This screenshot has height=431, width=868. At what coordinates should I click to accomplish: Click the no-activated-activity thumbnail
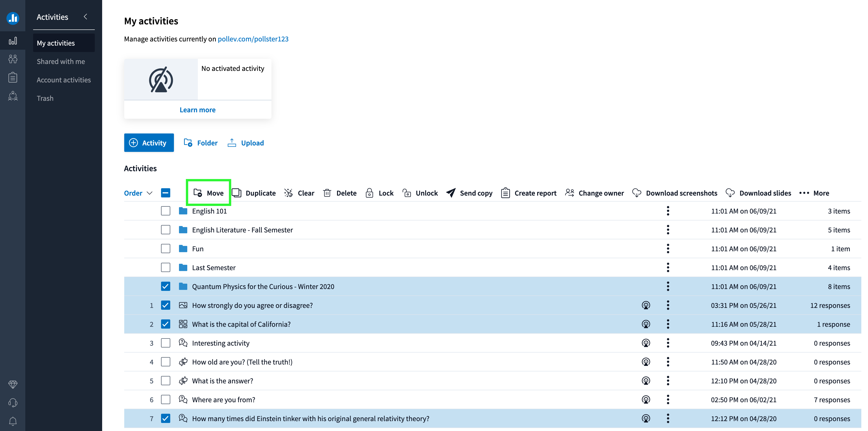(161, 80)
